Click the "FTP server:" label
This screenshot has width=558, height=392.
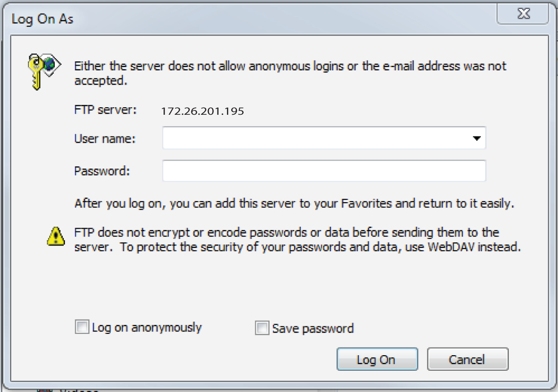click(105, 111)
